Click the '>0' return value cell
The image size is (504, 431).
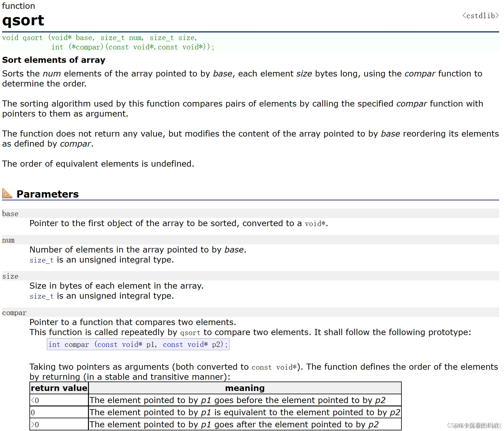[x=59, y=424]
